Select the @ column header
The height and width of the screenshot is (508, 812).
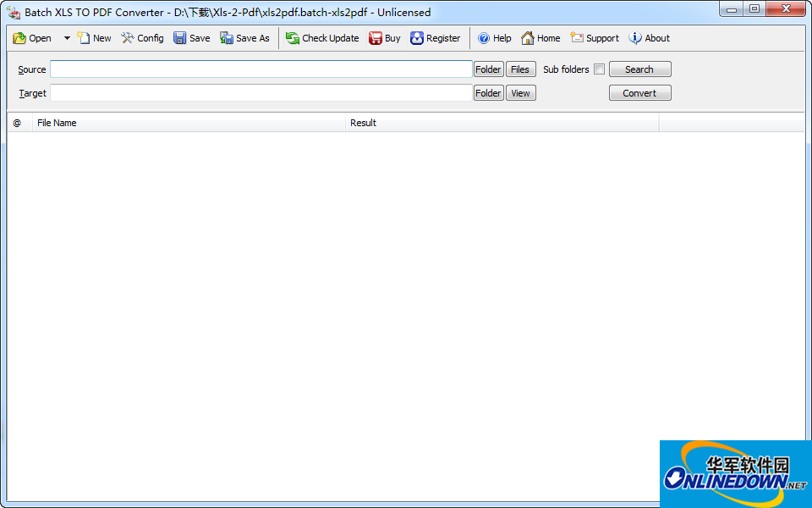click(19, 123)
